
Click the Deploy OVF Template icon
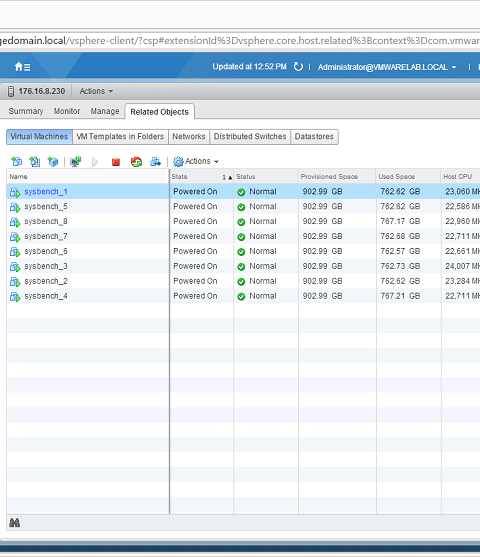[x=34, y=162]
